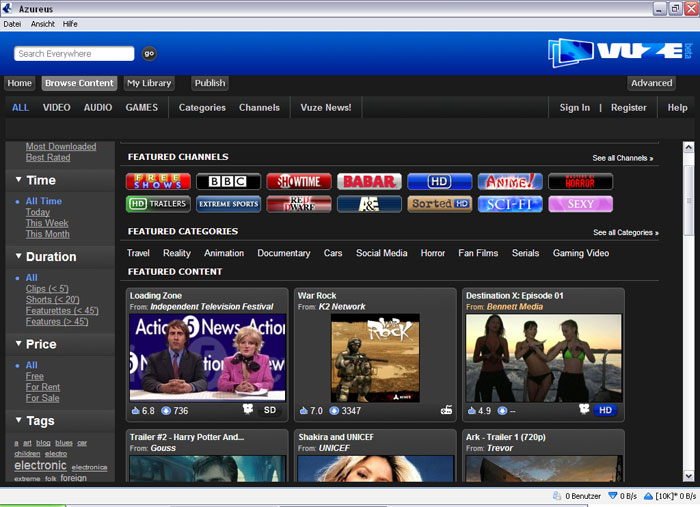
Task: Filter time by This Week
Action: (47, 223)
